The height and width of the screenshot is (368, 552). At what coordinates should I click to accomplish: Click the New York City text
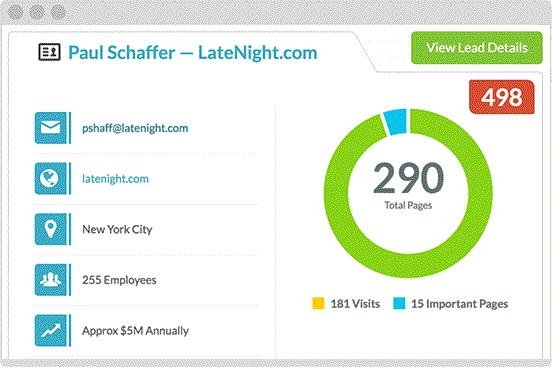tap(117, 230)
